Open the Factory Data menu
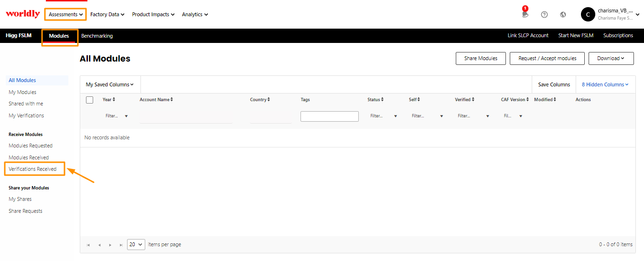Viewport: 644px width, 261px height. (x=107, y=14)
